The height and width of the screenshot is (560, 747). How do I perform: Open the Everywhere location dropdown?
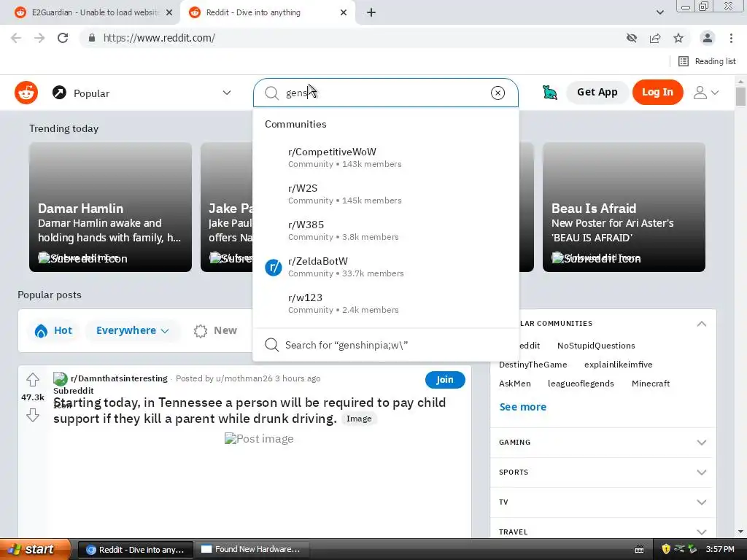(133, 330)
